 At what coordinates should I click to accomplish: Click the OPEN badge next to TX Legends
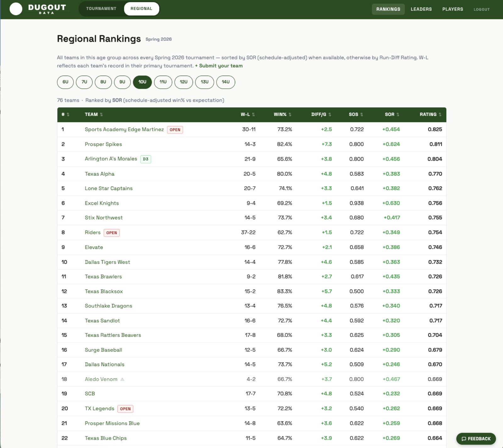coord(125,409)
